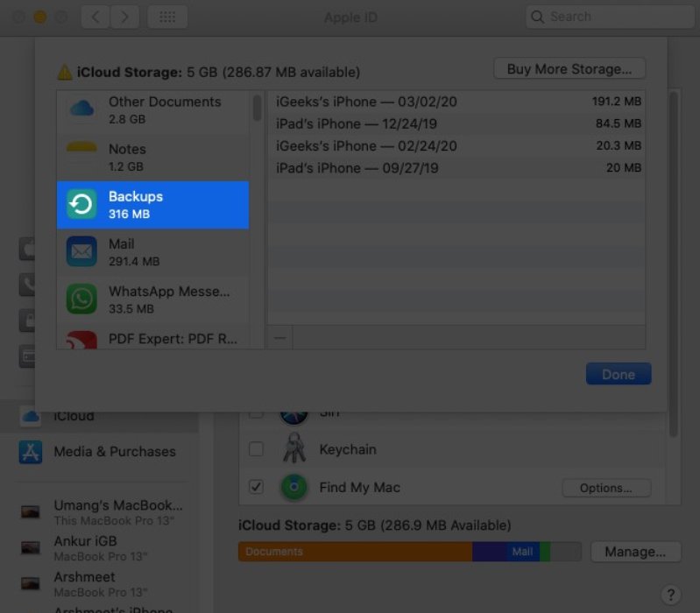
Task: Open the Media & Purchases sidebar item
Action: (99, 452)
